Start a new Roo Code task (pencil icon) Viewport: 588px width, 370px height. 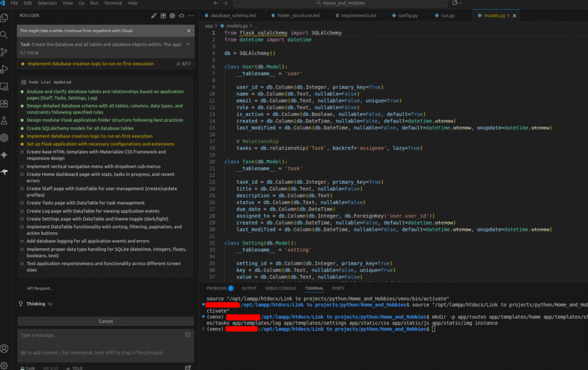coord(154,16)
